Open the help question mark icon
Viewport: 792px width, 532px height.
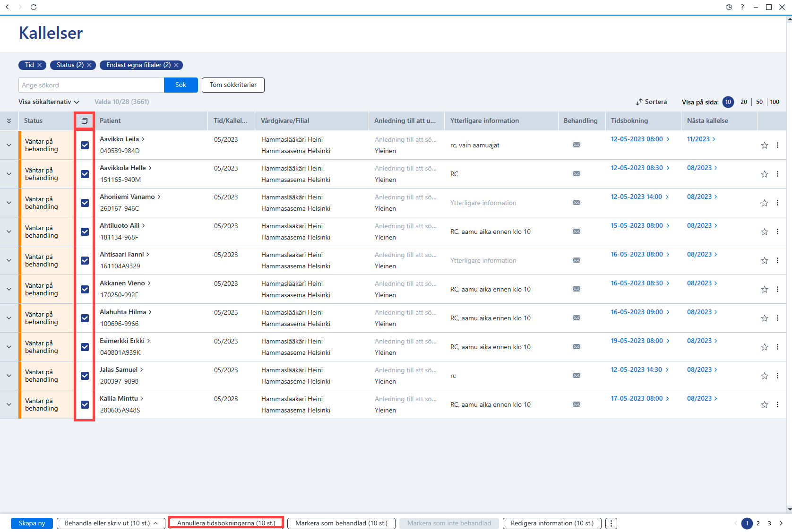(x=742, y=7)
